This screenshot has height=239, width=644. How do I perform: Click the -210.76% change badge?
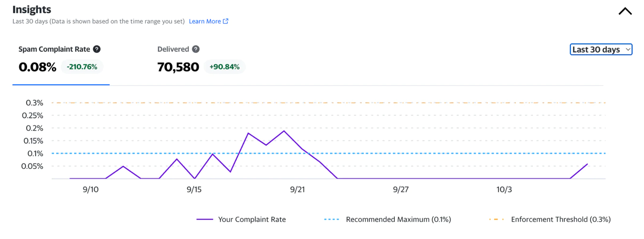[x=82, y=67]
